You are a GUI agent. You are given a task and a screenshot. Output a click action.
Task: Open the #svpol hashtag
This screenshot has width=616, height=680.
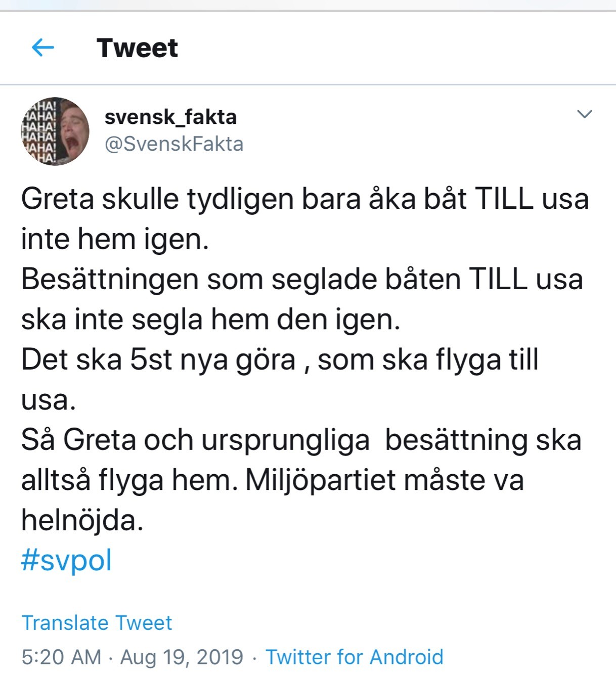66,560
